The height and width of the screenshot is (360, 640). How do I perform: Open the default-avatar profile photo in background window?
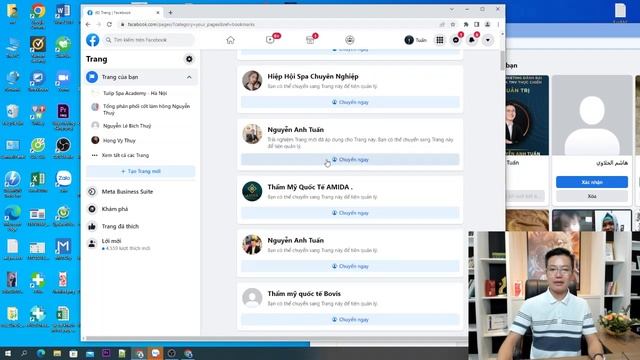click(x=591, y=115)
